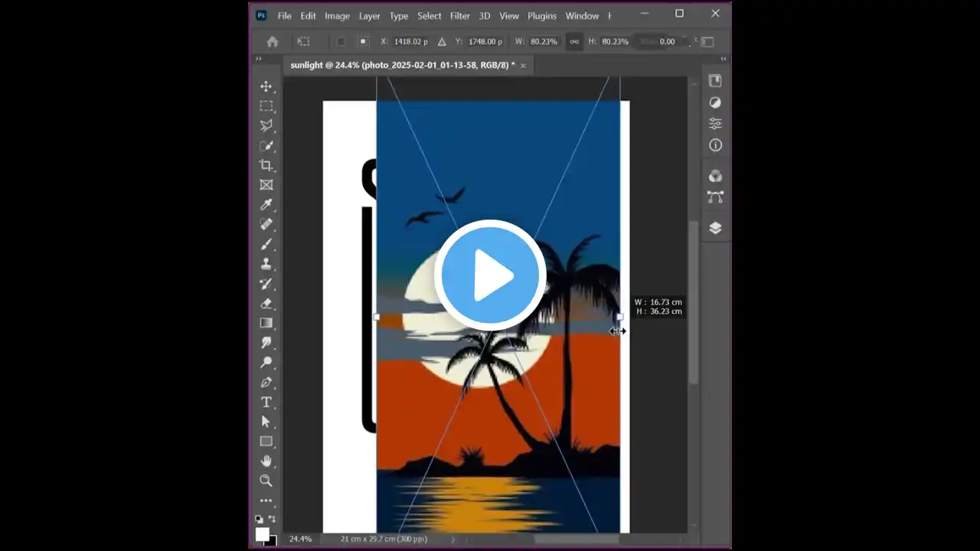Toggle relative positioning triangle icon
The image size is (980, 551).
tap(442, 41)
